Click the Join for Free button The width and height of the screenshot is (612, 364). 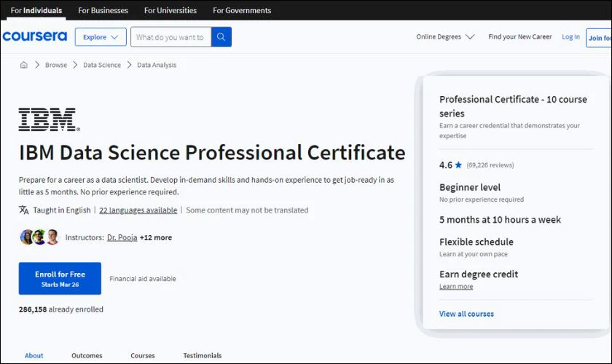599,38
